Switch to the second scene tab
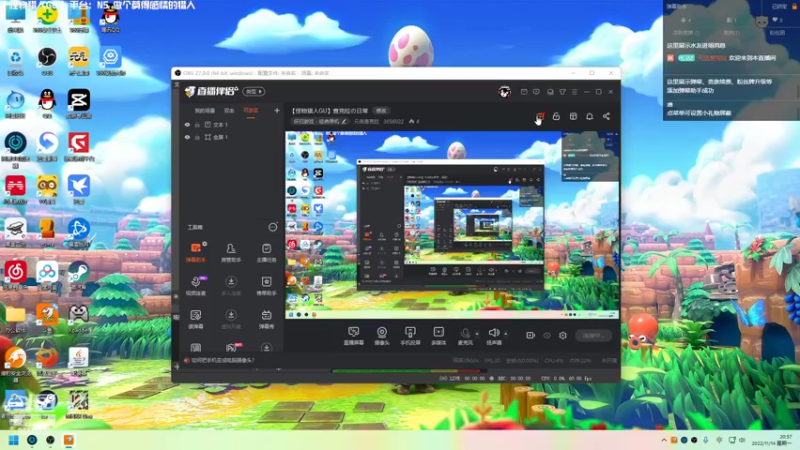The image size is (800, 450). (x=229, y=111)
